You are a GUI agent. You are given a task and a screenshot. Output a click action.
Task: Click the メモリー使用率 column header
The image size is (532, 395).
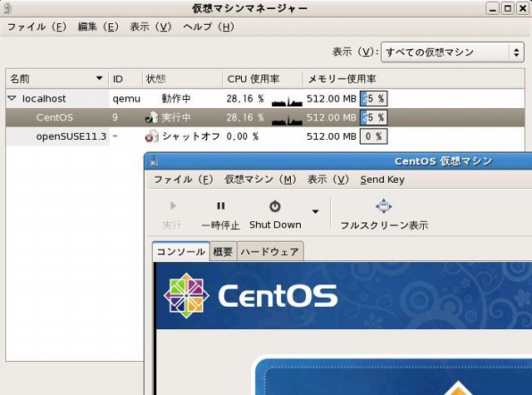tap(413, 79)
